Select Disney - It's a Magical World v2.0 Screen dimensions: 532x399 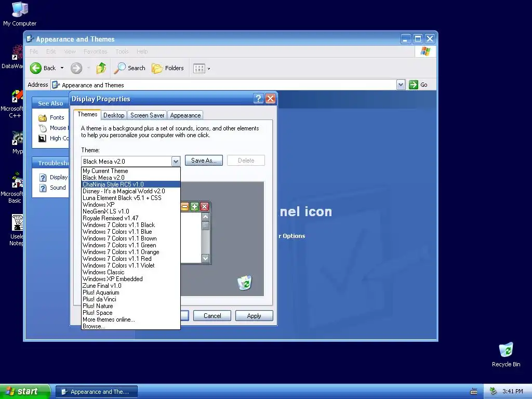click(x=131, y=191)
